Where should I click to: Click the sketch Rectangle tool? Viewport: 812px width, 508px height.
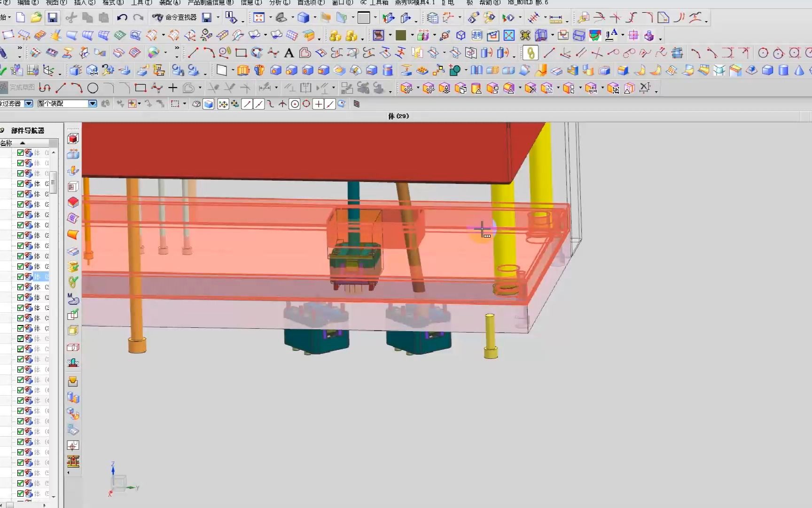click(140, 88)
